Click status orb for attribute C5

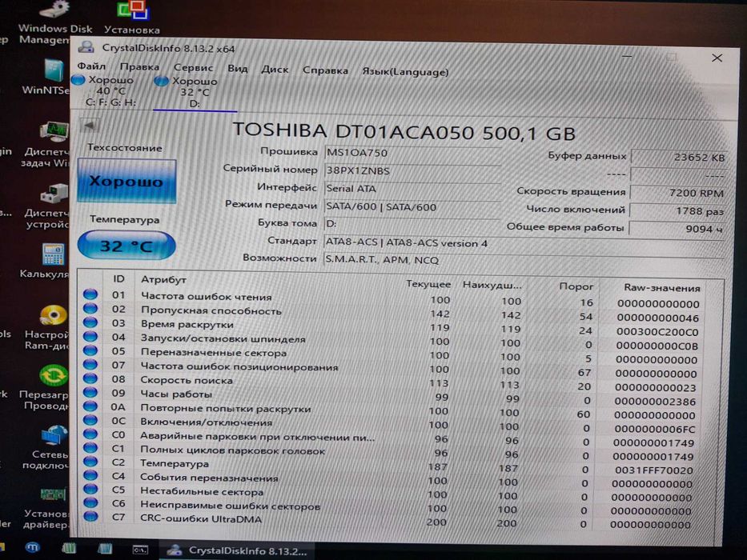pos(90,489)
